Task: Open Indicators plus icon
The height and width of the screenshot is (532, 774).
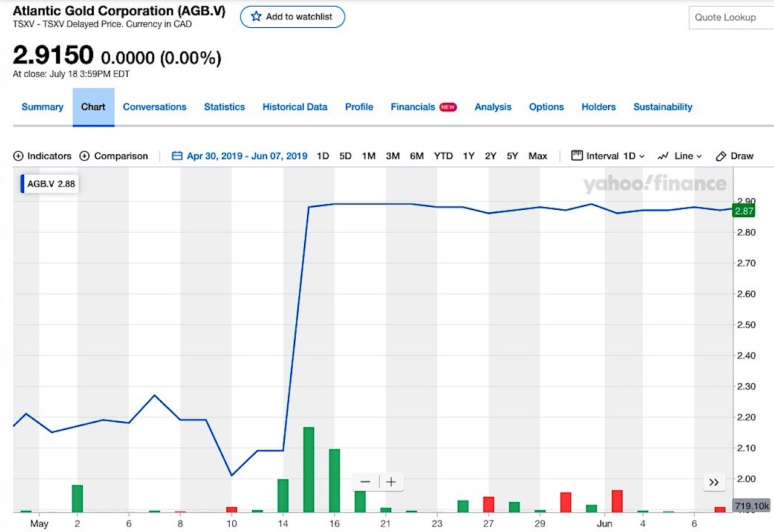Action: 18,156
